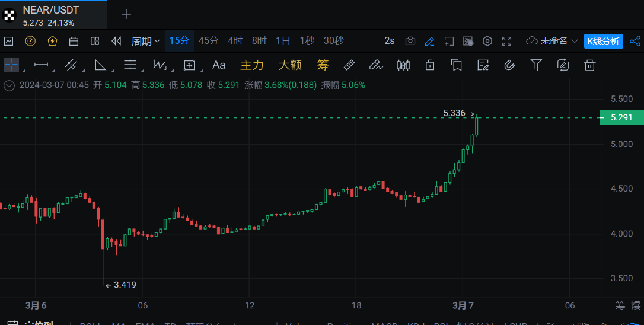Image resolution: width=644 pixels, height=325 pixels.
Task: Select the triangle shape drawing tool
Action: click(100, 65)
